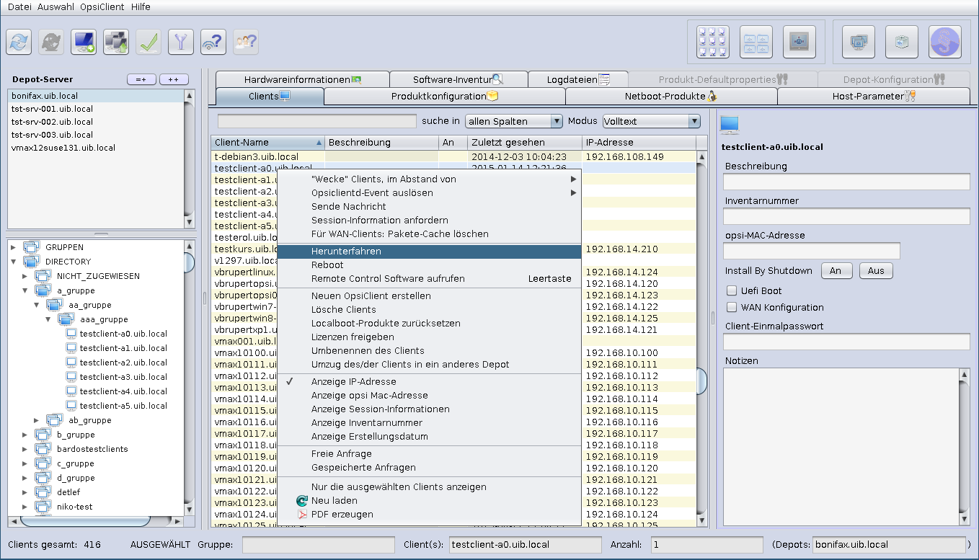This screenshot has width=979, height=560.
Task: Open the Hardwareinformationen tab
Action: coord(302,79)
